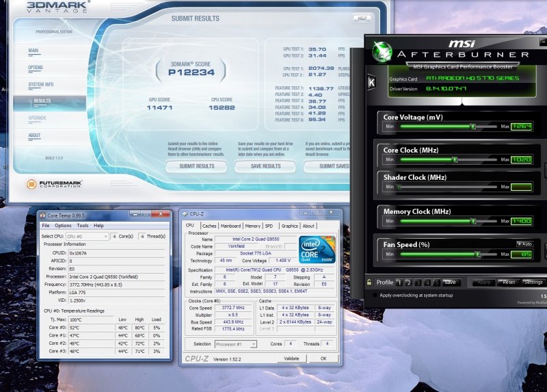Screen dimensions: 547x392
Task: Open Options section in 3DMark Vantage
Action: tap(36, 68)
